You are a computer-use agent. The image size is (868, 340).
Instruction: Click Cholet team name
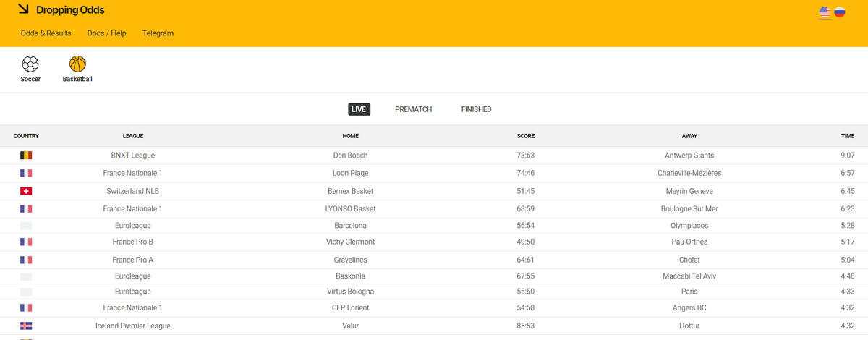[689, 260]
